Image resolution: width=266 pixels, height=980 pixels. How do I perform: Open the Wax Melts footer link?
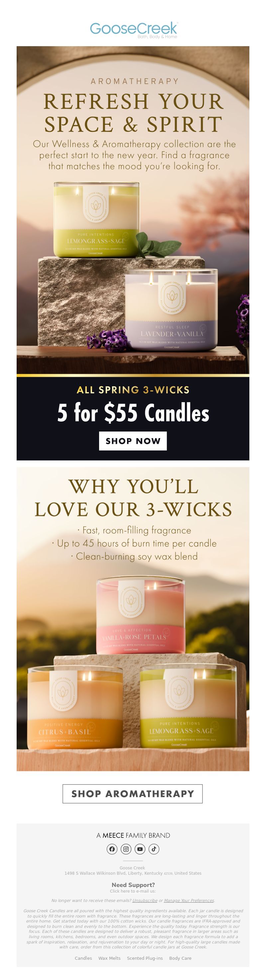[x=110, y=958]
